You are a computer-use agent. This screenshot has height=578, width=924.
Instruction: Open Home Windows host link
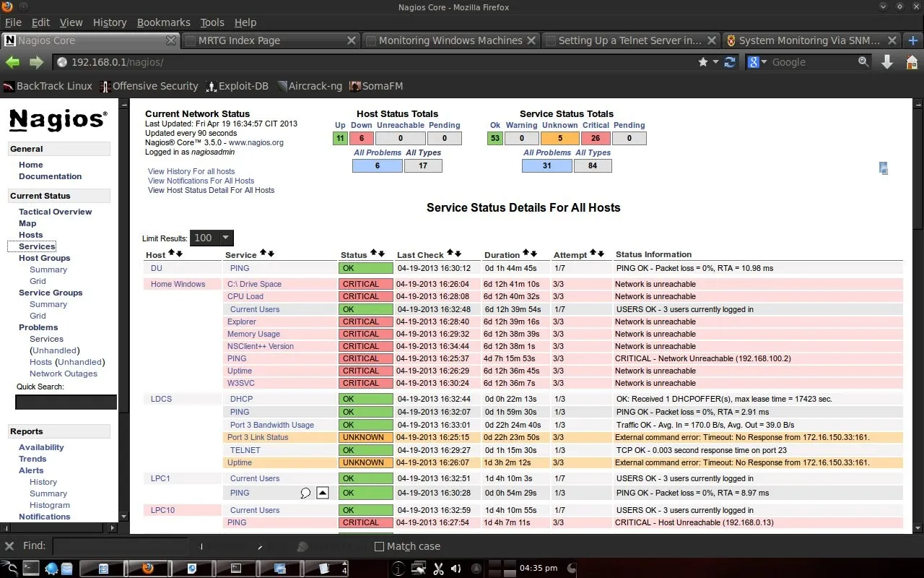(178, 284)
